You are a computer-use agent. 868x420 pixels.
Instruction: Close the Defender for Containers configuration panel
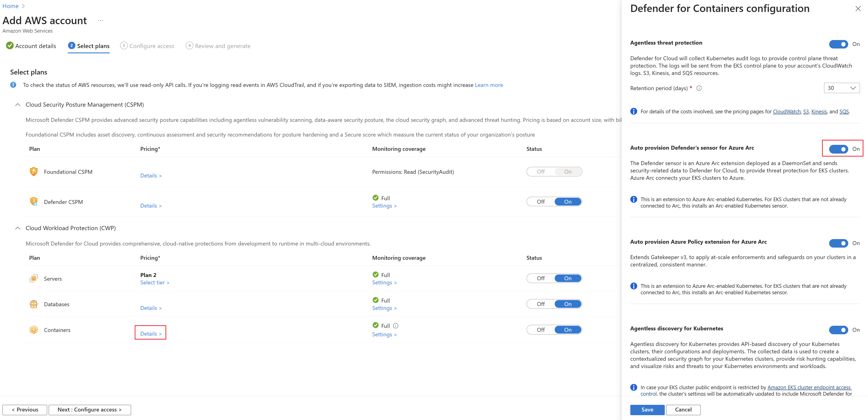click(x=858, y=9)
